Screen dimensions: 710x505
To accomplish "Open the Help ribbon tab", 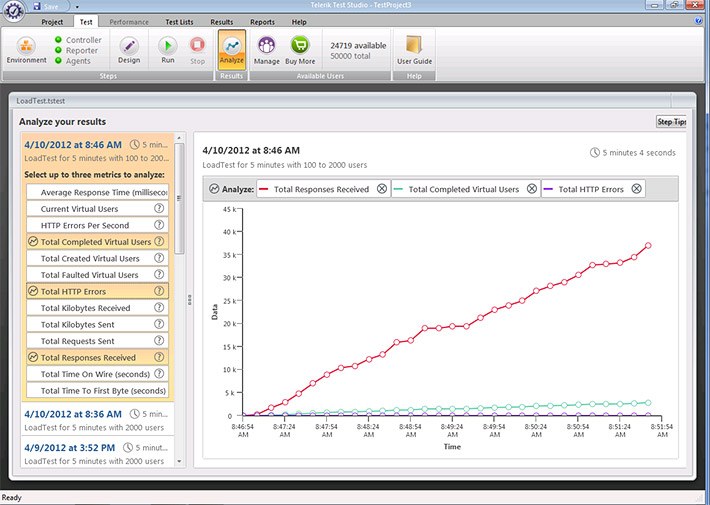I will (x=299, y=22).
